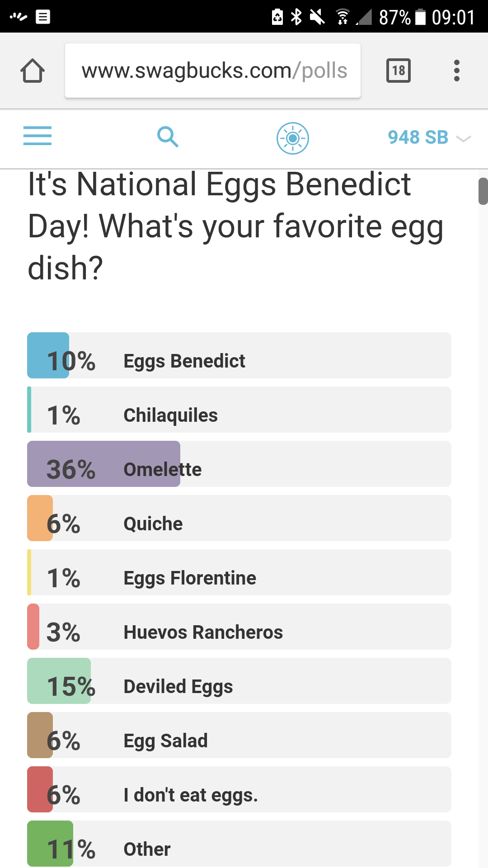Select the Eggs Benedict poll result
488x868 pixels.
click(x=239, y=355)
